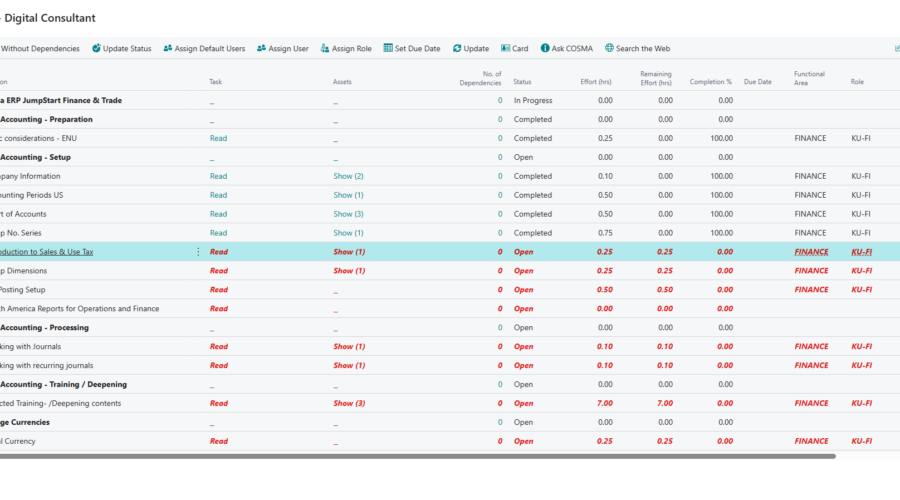Click Role column header

tap(857, 82)
